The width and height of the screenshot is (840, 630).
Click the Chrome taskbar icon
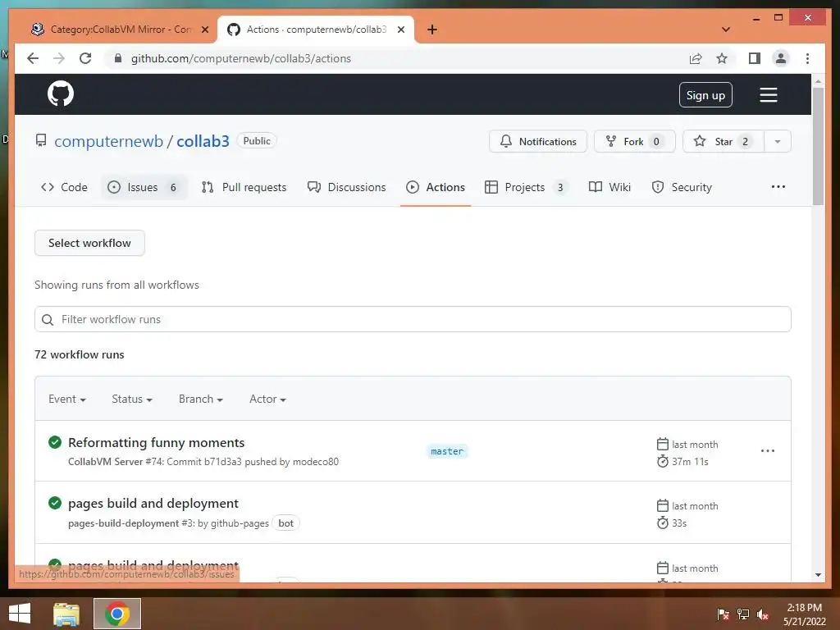click(x=117, y=614)
